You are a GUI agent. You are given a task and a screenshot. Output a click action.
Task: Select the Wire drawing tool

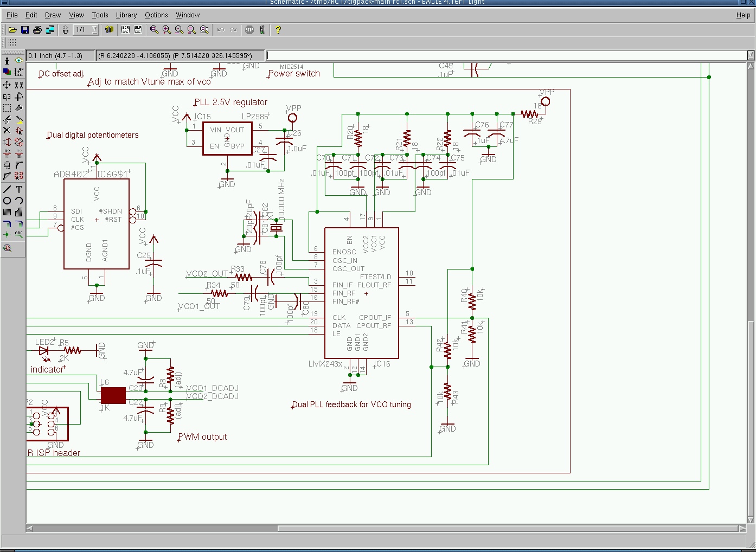tap(7, 189)
